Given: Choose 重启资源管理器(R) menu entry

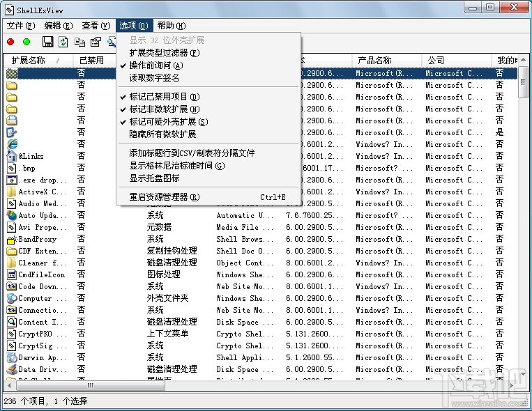Looking at the screenshot, I should [208, 197].
